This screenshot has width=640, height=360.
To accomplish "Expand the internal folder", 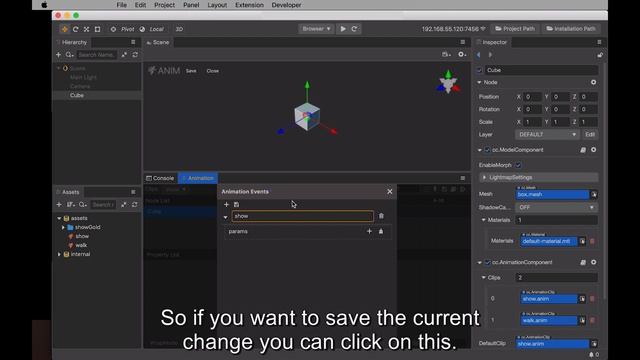I will [59, 254].
